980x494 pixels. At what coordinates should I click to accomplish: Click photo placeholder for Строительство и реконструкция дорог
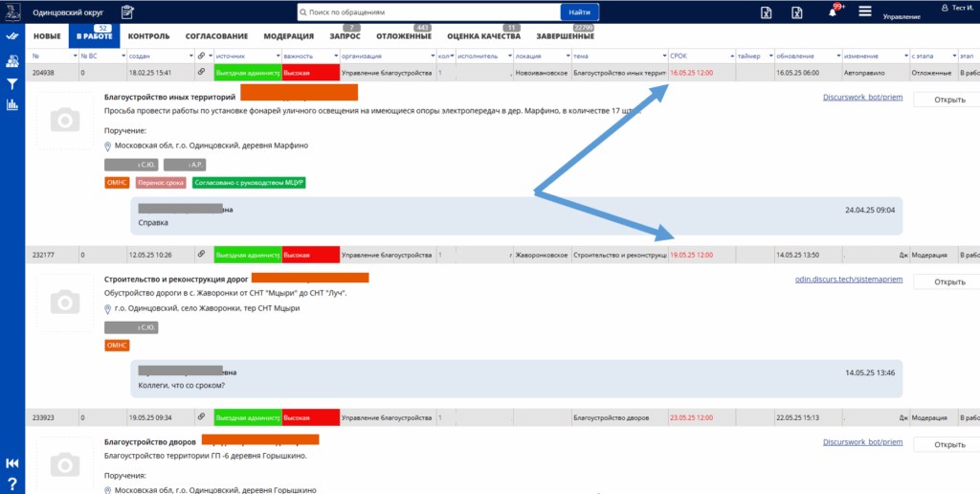click(65, 303)
